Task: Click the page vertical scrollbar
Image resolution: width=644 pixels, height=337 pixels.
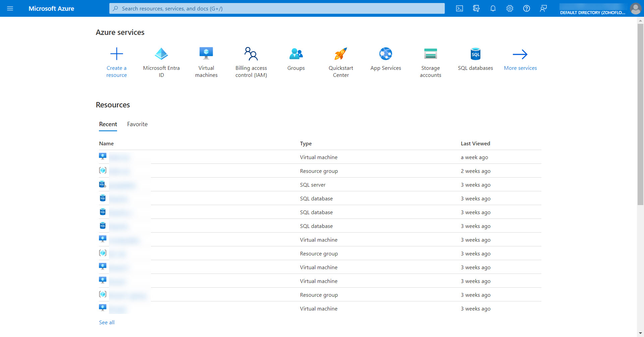Action: pyautogui.click(x=640, y=114)
